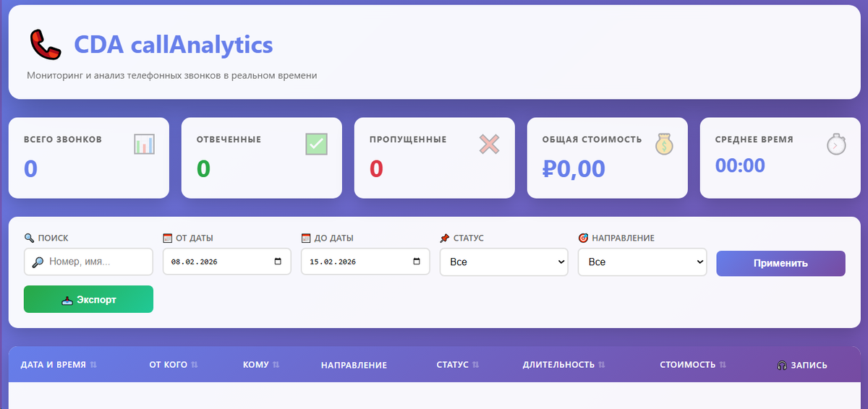Open calendar picker in От даты field
The height and width of the screenshot is (409, 868).
pos(278,262)
